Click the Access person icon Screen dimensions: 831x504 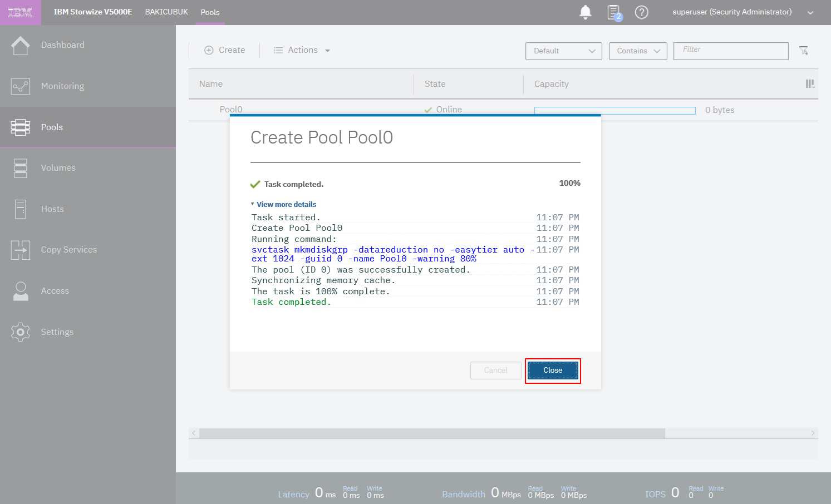pyautogui.click(x=21, y=291)
